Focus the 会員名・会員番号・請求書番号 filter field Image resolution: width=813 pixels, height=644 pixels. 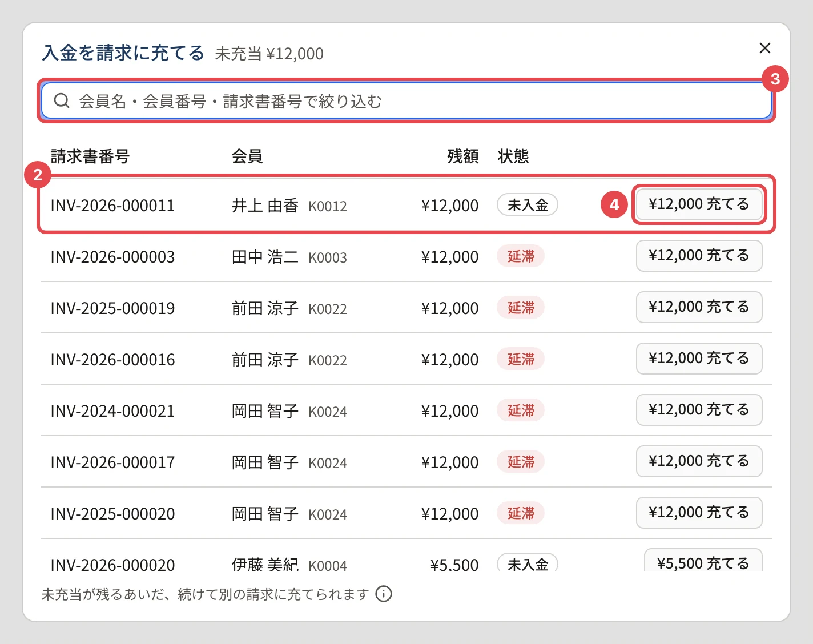click(406, 101)
